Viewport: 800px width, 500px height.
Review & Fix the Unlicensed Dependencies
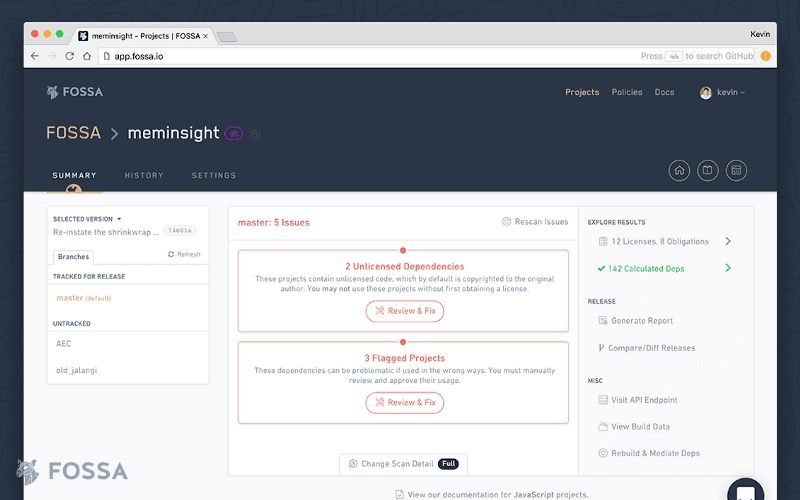coord(404,311)
